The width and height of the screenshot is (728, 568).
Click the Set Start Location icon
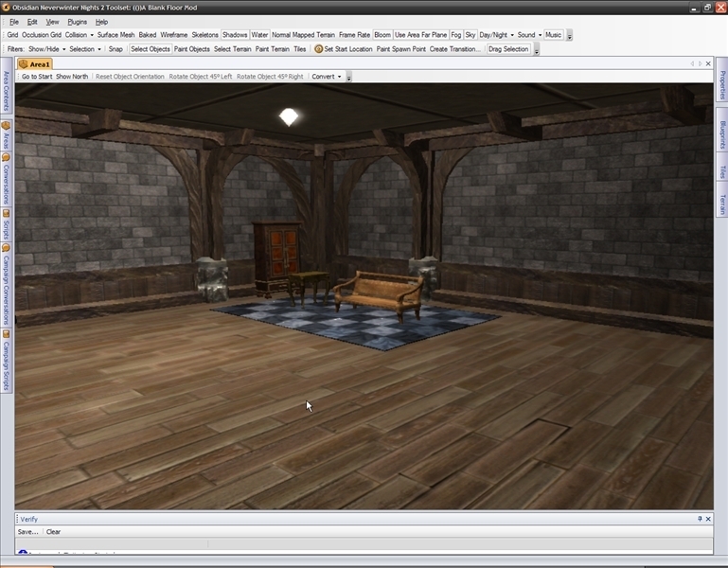319,49
